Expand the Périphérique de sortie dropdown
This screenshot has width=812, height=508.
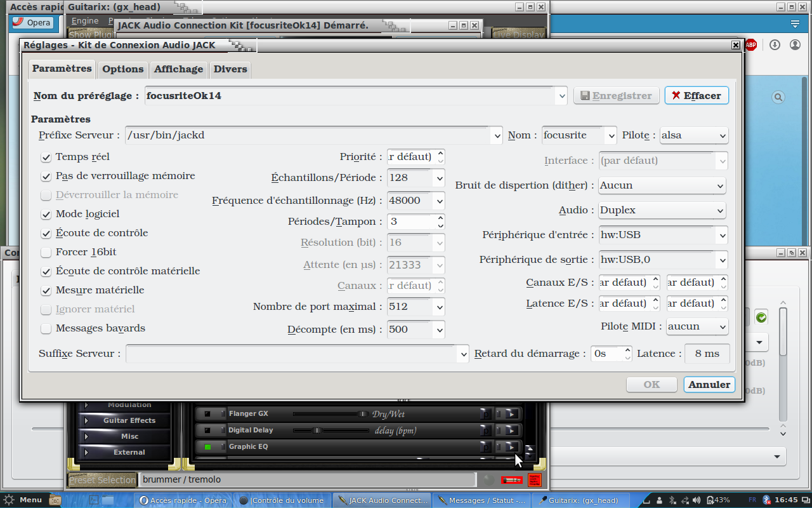[x=722, y=260]
